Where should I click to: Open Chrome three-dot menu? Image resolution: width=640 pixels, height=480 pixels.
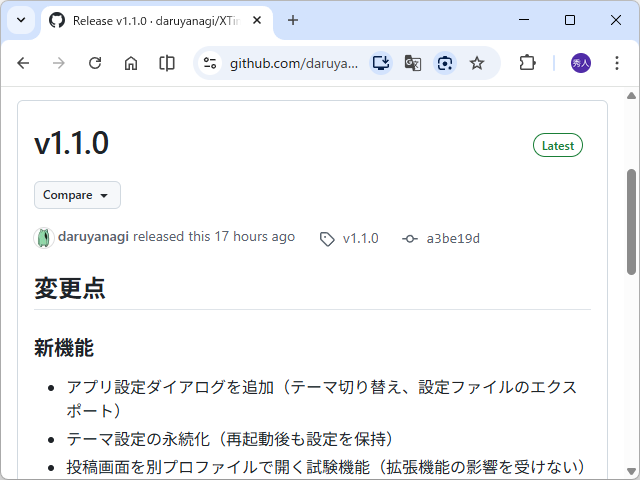[x=617, y=63]
